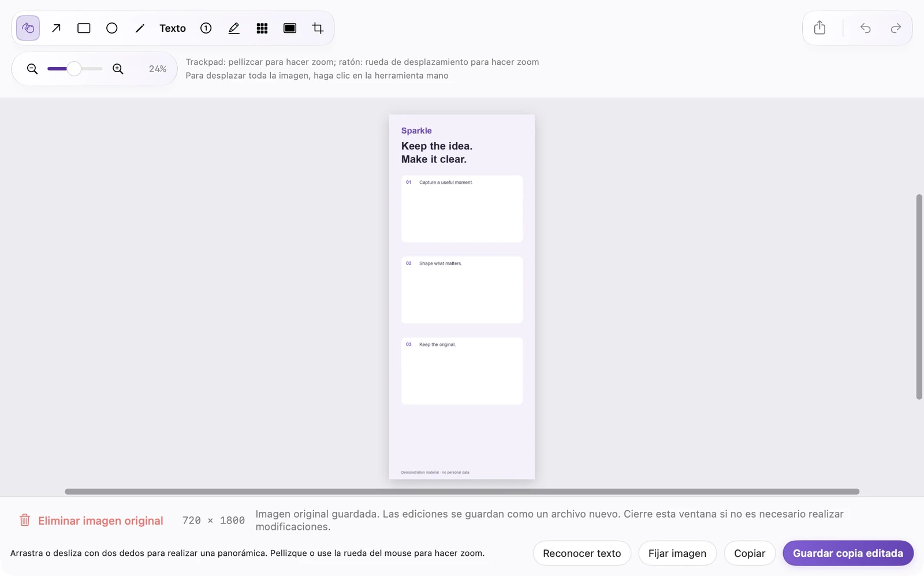Select the rectangle shape tool
The height and width of the screenshot is (576, 924).
(x=84, y=28)
